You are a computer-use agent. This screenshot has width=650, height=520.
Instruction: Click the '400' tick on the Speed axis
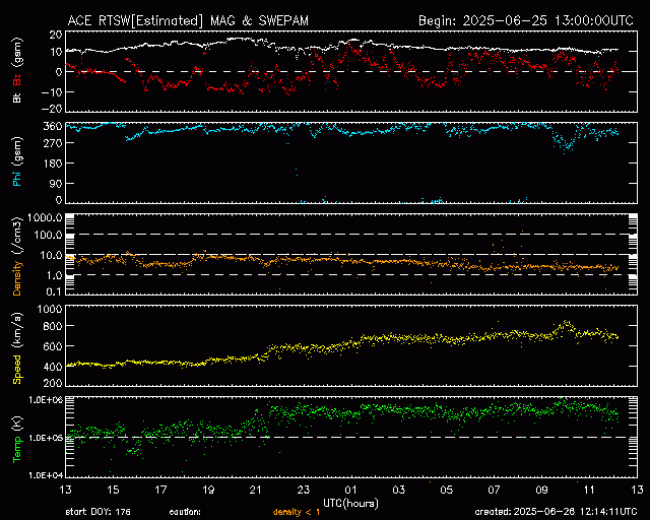53,367
